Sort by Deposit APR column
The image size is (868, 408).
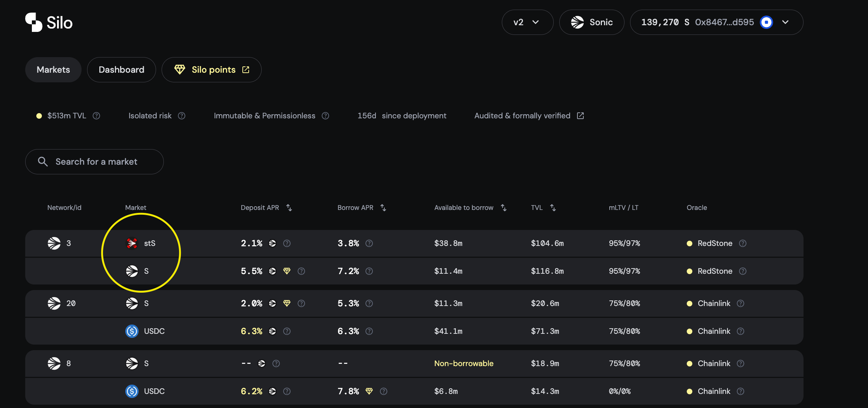289,208
